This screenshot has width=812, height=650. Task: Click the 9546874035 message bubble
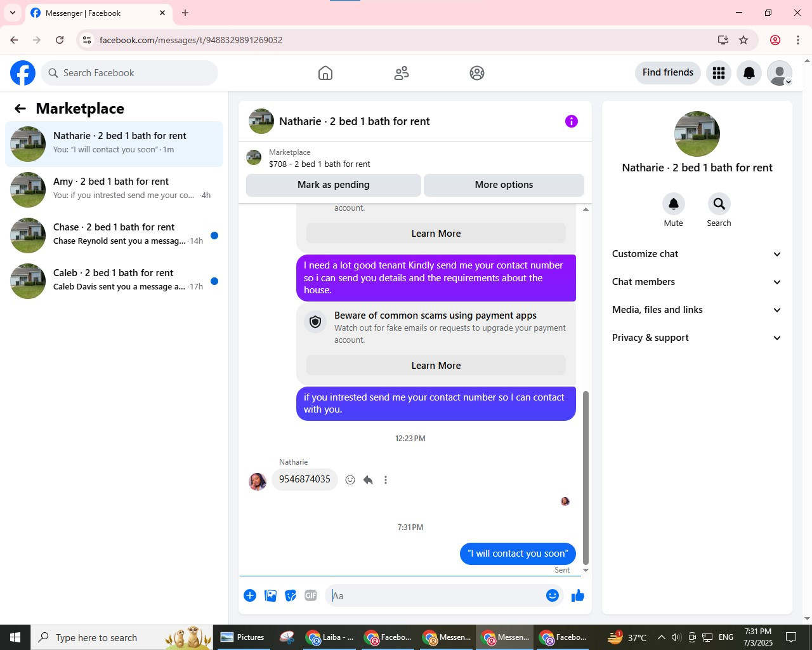304,479
